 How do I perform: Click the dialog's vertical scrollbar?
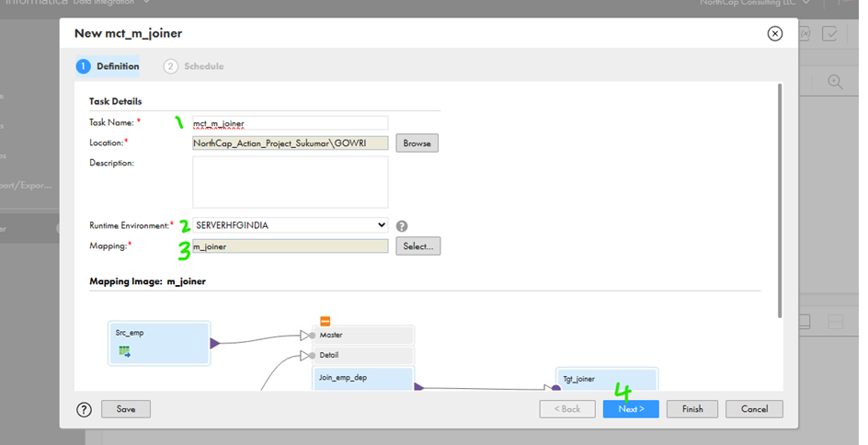(x=780, y=202)
